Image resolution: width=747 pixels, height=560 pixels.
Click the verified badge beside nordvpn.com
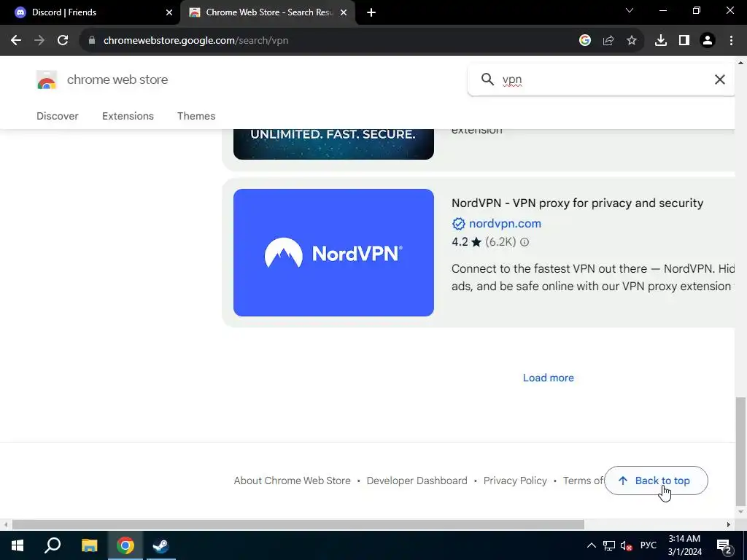pyautogui.click(x=458, y=224)
